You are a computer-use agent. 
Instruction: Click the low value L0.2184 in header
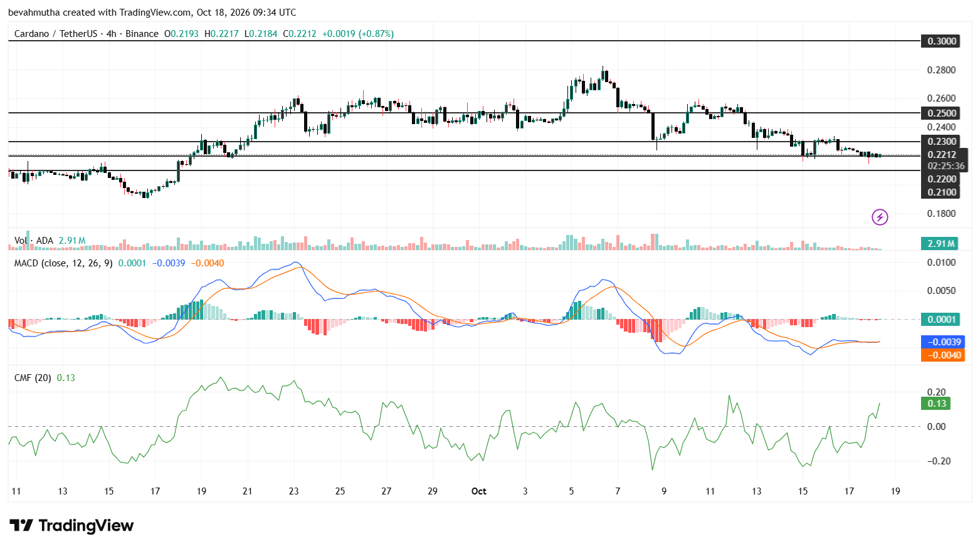[x=261, y=34]
